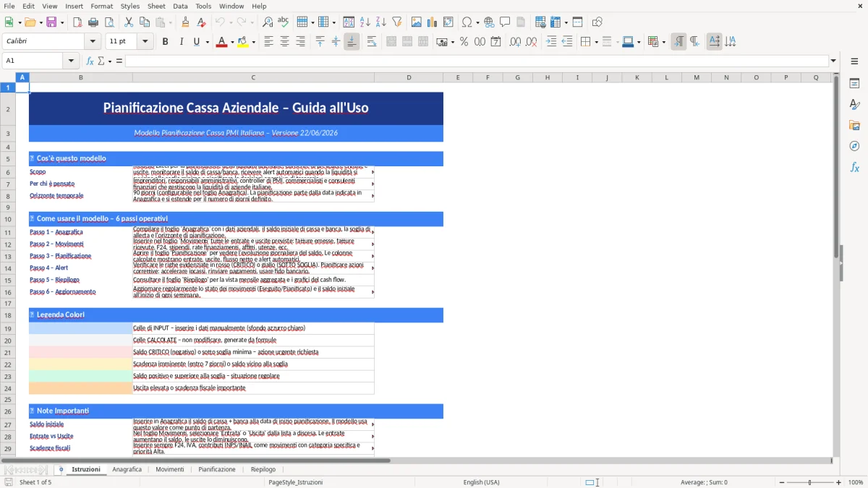Open Find & Replace icon
This screenshot has height=488, width=868.
pos(268,22)
